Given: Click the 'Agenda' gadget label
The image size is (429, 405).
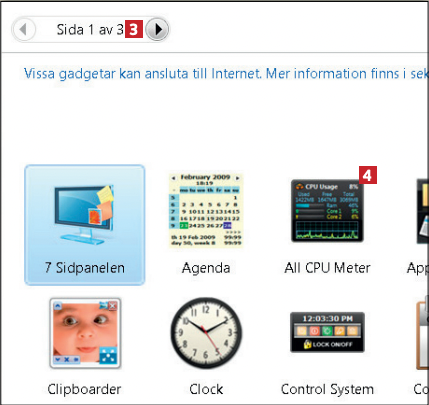Looking at the screenshot, I should tap(206, 268).
